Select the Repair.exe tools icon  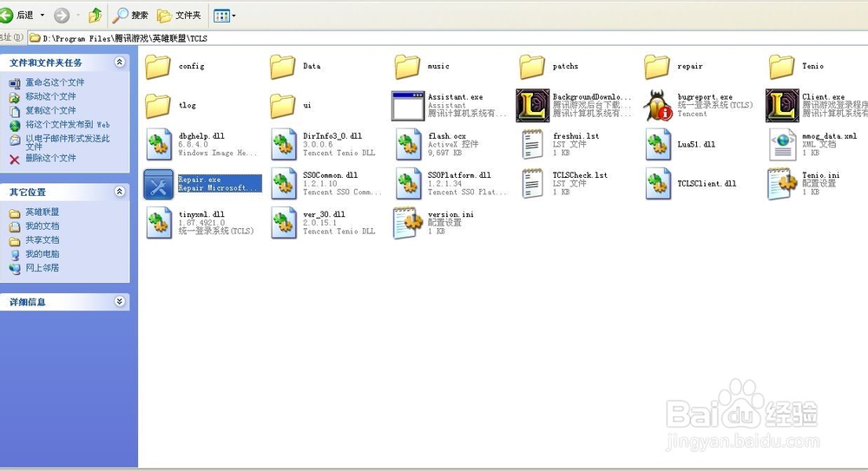coord(158,184)
